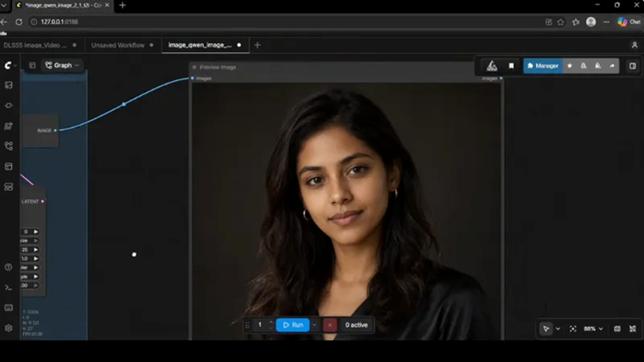Open the second sidebar panel icon below the logo
The height and width of the screenshot is (362, 644).
tap(8, 105)
